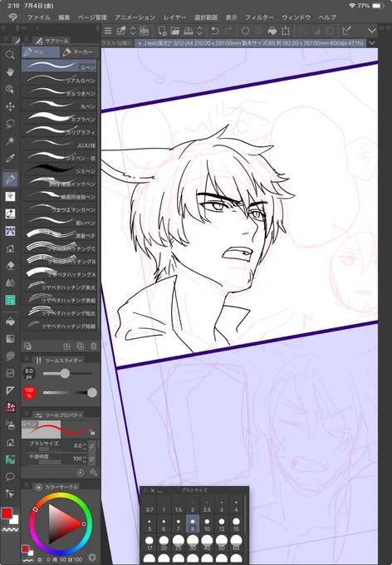Pick brush size 0.7 preset
The width and height of the screenshot is (392, 565).
click(149, 505)
